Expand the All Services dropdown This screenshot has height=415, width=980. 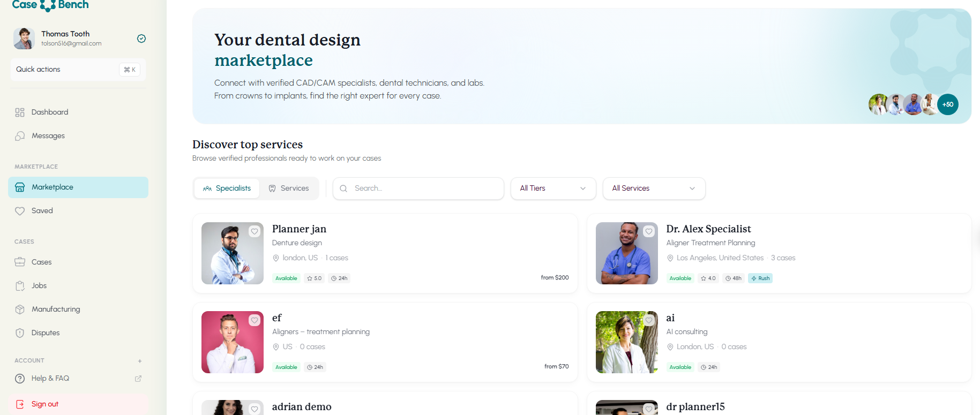pos(654,188)
